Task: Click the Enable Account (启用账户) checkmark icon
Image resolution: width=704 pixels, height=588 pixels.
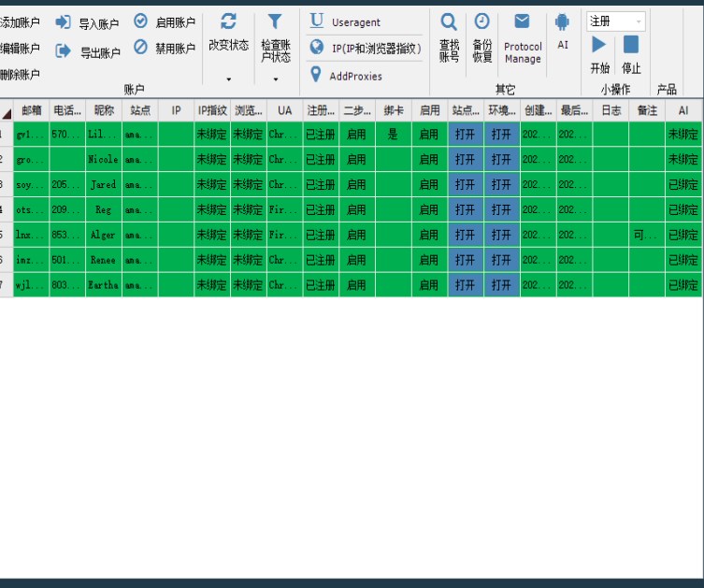Action: coord(140,22)
